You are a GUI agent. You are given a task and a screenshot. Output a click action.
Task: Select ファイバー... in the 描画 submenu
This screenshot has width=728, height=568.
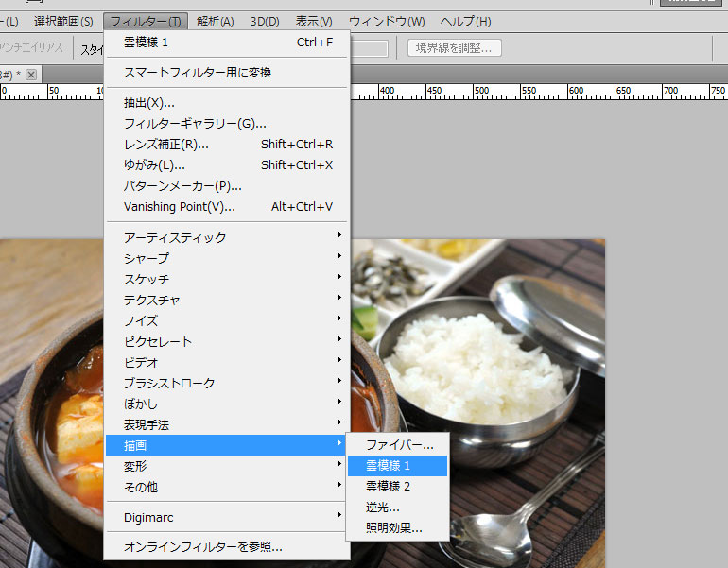coord(398,445)
